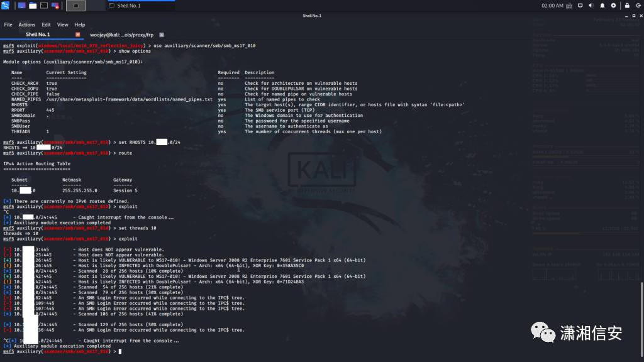644x362 pixels.
Task: Click the SMBDomain option name
Action: (x=23, y=116)
